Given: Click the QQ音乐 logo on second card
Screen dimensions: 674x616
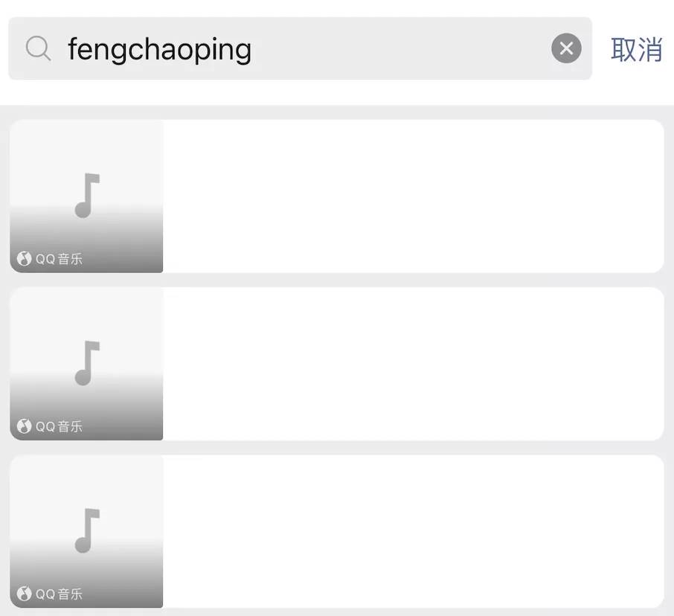Looking at the screenshot, I should coord(24,426).
